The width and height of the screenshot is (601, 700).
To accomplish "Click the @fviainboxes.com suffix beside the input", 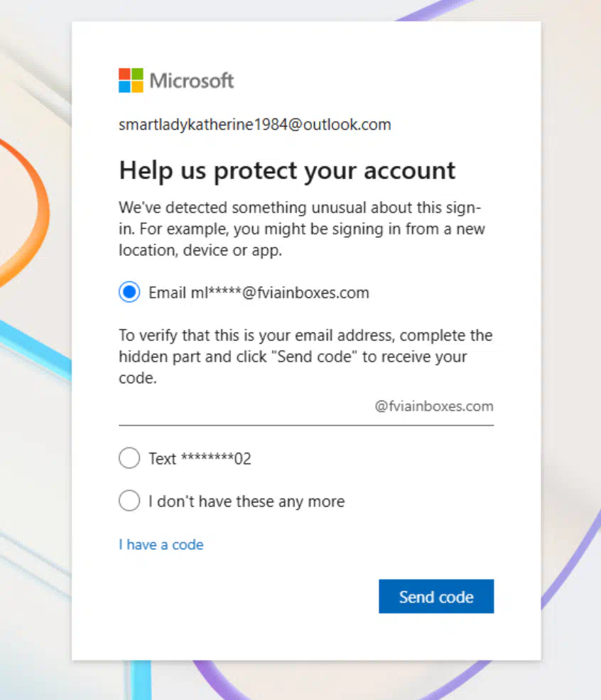I will 434,406.
